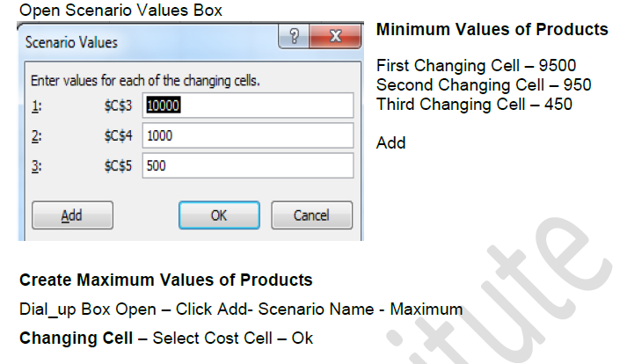This screenshot has height=364, width=627.
Task: Click the 'Create Maximum Values of Products' heading
Action: pyautogui.click(x=165, y=280)
